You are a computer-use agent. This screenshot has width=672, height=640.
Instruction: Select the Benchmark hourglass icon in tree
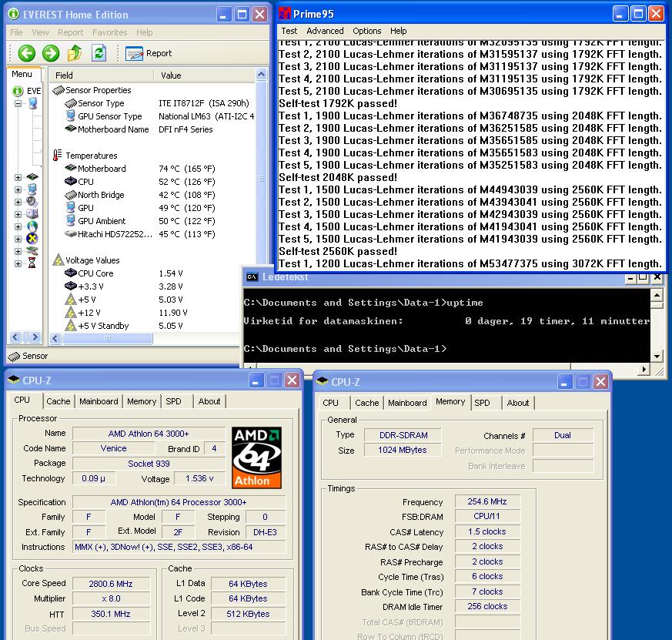pyautogui.click(x=32, y=263)
